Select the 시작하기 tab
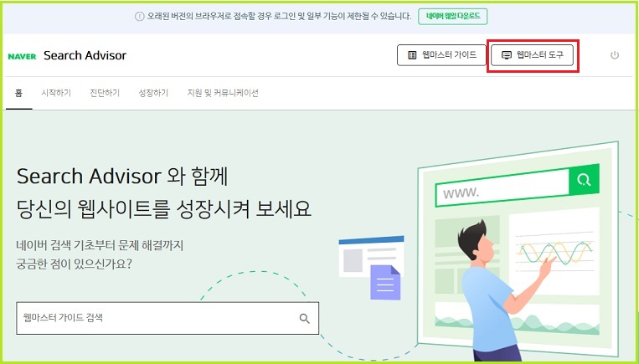 pos(56,93)
